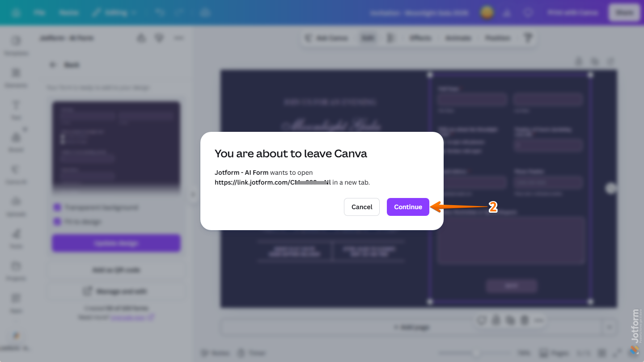Image resolution: width=644 pixels, height=362 pixels.
Task: Click the "You are about to leave Canva" heading
Action: [291, 153]
